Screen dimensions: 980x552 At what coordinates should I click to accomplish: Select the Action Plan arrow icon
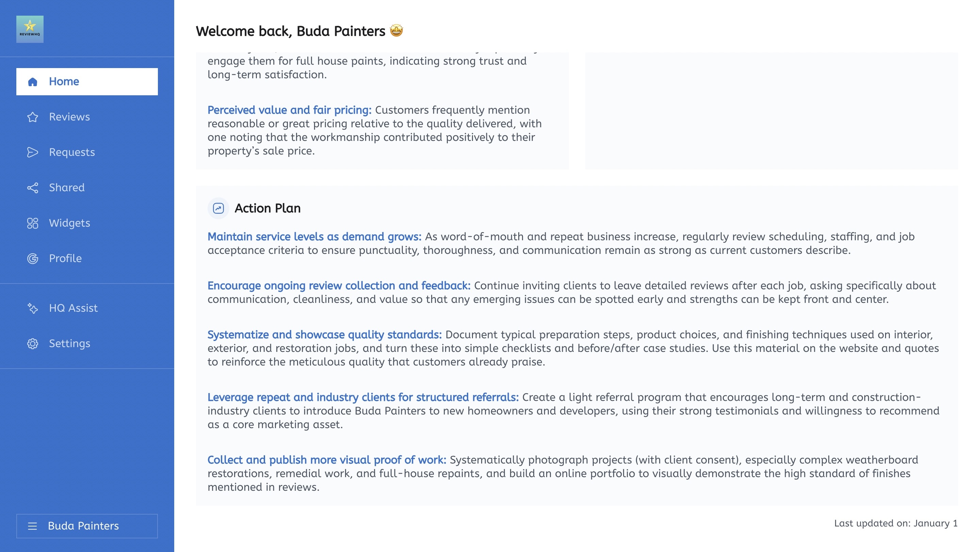click(219, 208)
